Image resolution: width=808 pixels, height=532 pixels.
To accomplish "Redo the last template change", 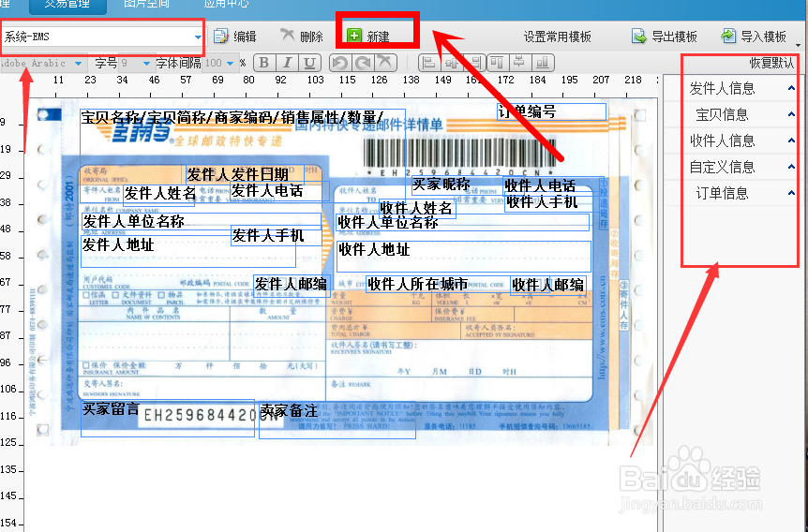I will 362,63.
